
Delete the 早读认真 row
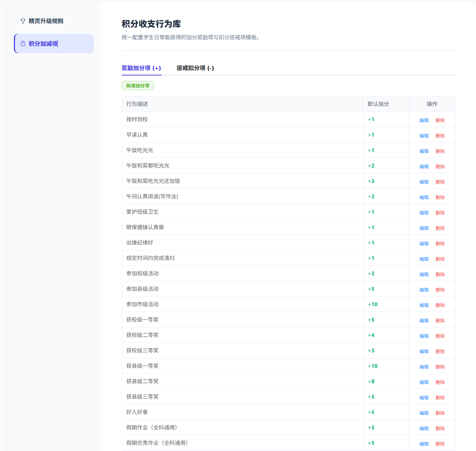coord(440,136)
